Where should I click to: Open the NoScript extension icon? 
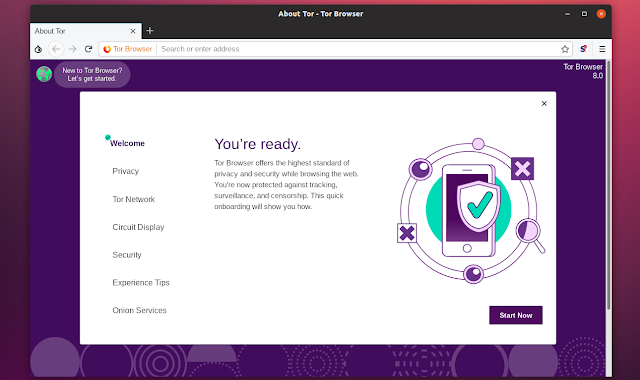(x=583, y=49)
